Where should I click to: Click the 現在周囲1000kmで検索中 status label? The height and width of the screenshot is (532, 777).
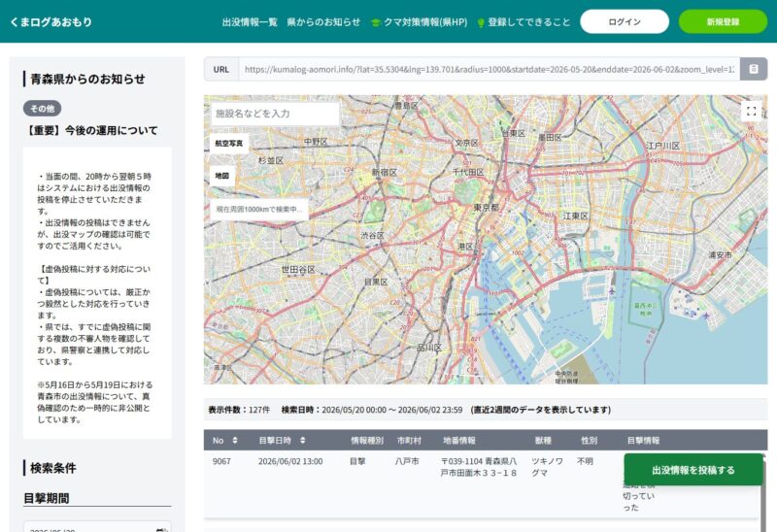click(x=259, y=209)
